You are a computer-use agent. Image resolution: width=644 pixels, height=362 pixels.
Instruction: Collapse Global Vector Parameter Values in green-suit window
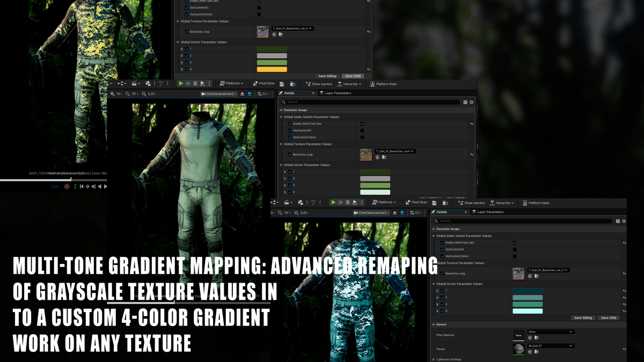click(281, 165)
